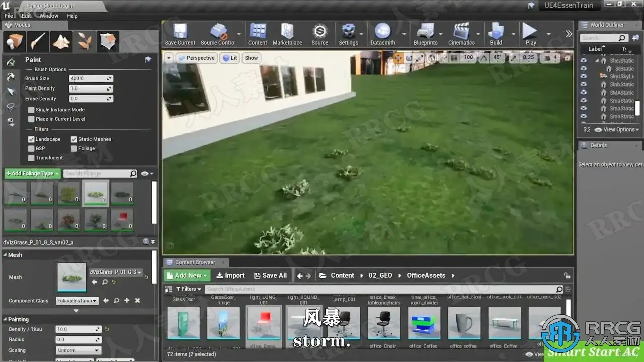
Task: Expand the Add Foliage Type dropdown
Action: [33, 173]
